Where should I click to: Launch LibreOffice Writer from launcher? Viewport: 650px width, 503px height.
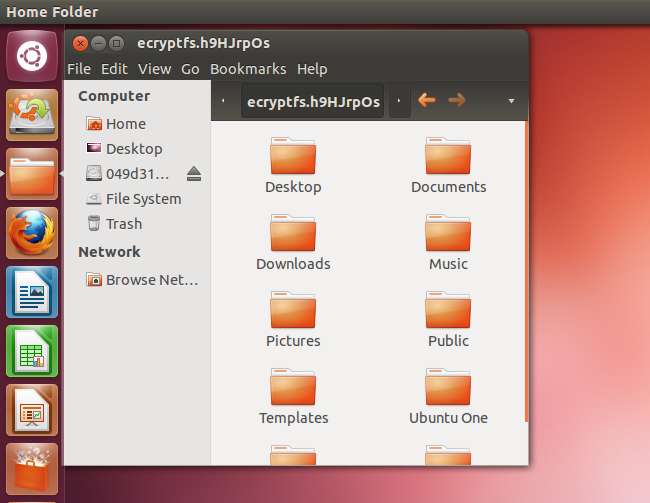32,292
